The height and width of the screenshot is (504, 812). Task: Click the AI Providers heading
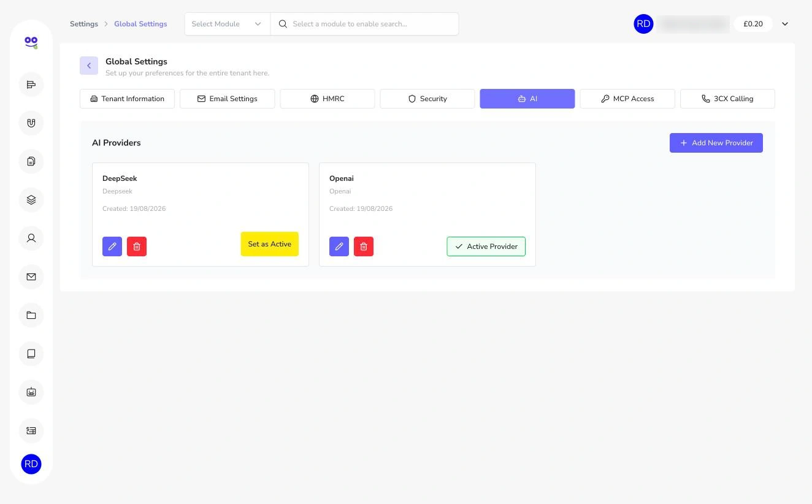coord(117,143)
